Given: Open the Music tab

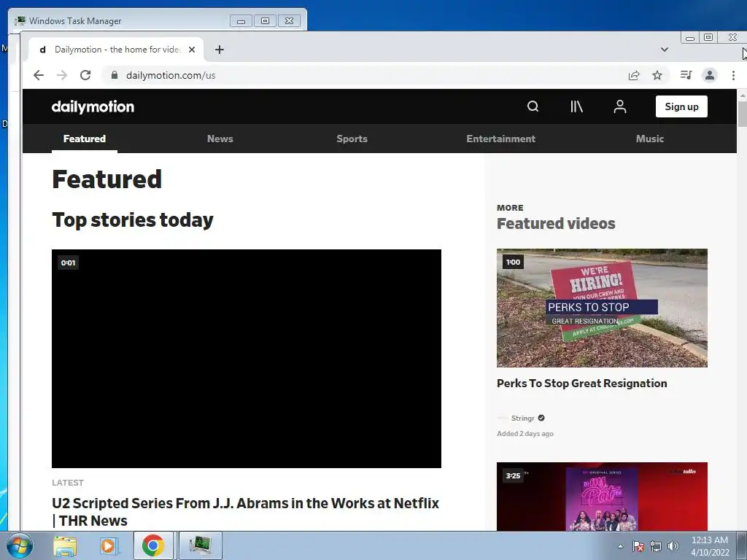Looking at the screenshot, I should (650, 139).
